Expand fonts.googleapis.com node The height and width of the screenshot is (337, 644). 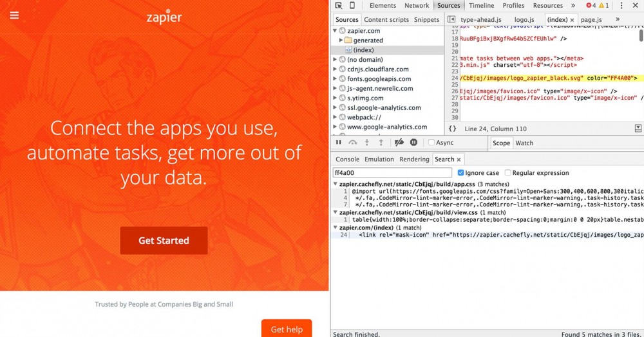335,78
